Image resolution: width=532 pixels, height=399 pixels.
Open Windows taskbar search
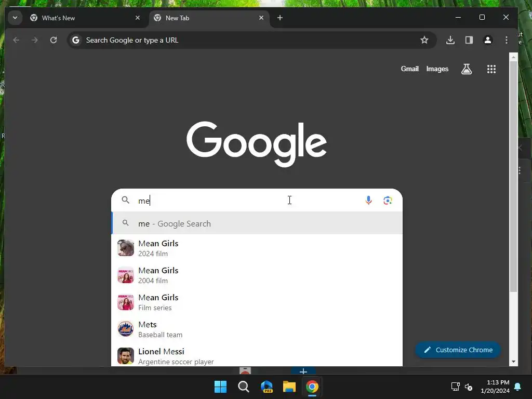243,387
